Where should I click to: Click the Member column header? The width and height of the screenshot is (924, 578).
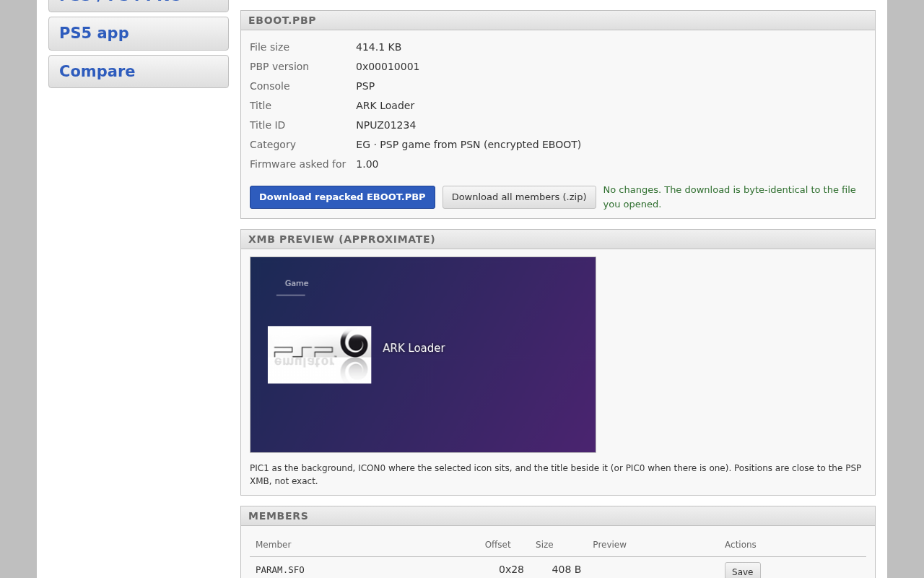(274, 545)
